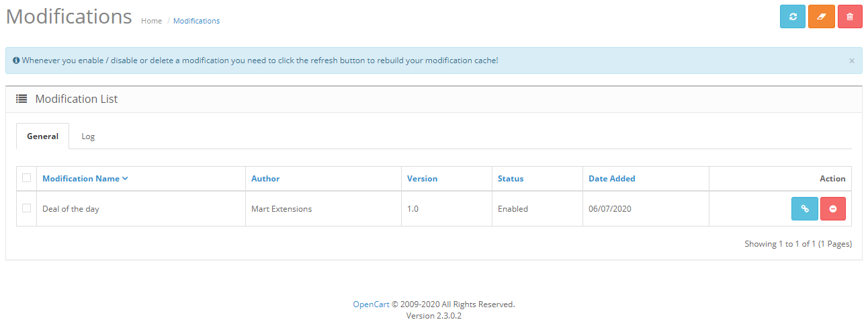Viewport: 868px width, 328px height.
Task: Check the Deal of the day row checkbox
Action: point(26,208)
